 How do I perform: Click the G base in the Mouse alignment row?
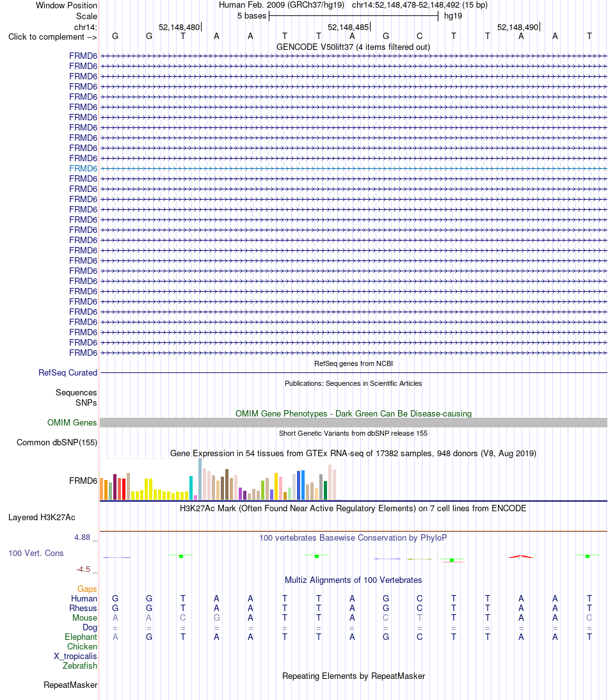(x=216, y=618)
